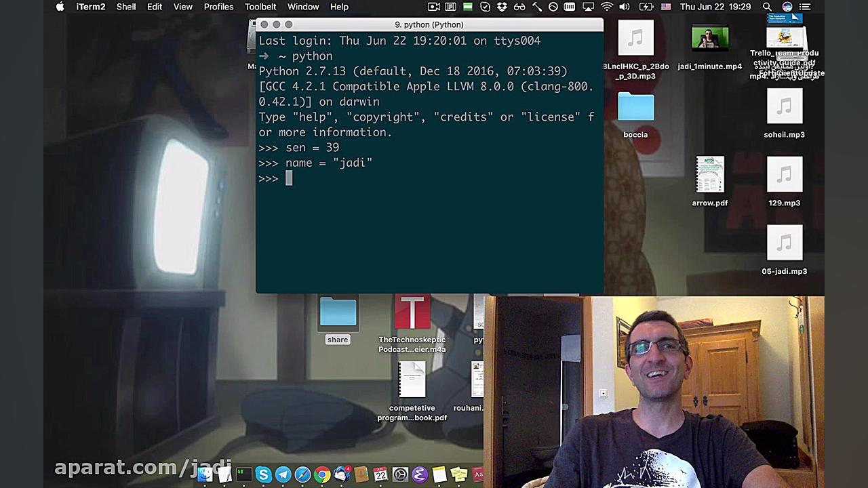The image size is (868, 488).
Task: Click the 'sen = 39' line in terminal
Action: tap(299, 148)
